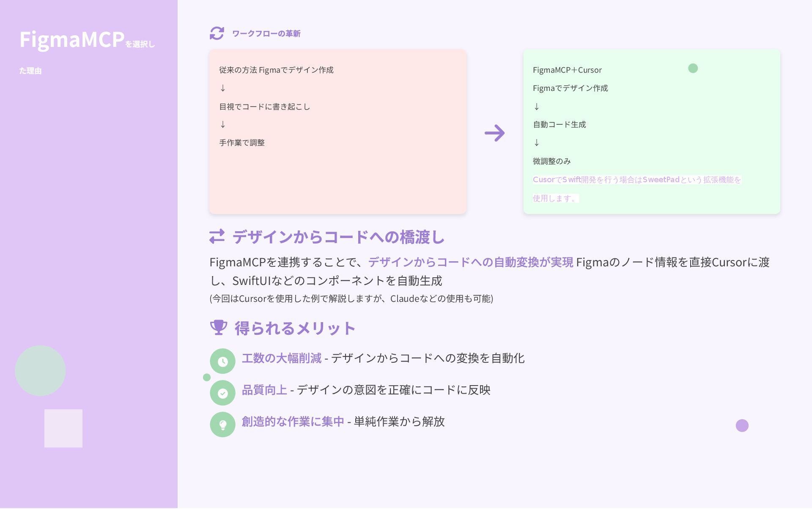
Task: Click the large pale green circle in sidebar
Action: pyautogui.click(x=40, y=371)
